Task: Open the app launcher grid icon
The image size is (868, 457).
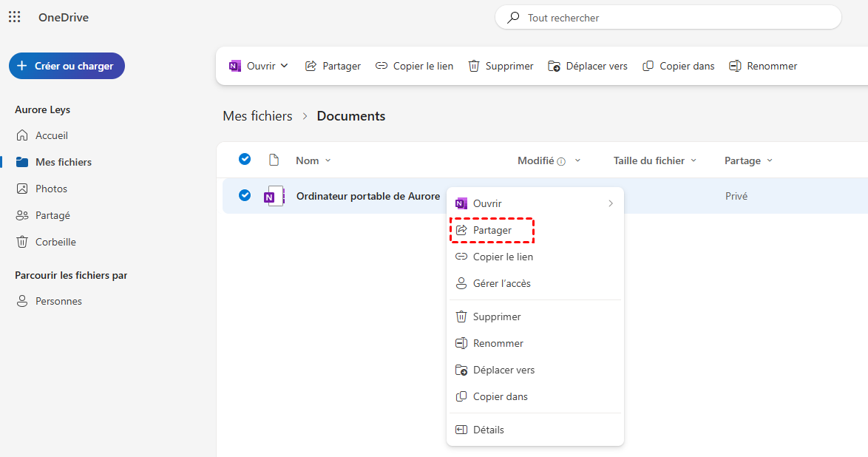Action: point(15,17)
